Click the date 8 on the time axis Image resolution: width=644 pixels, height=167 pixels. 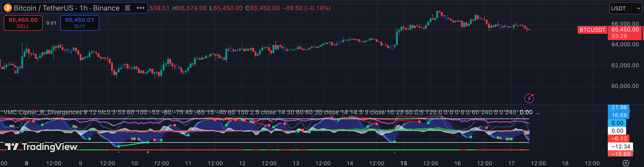[27, 163]
